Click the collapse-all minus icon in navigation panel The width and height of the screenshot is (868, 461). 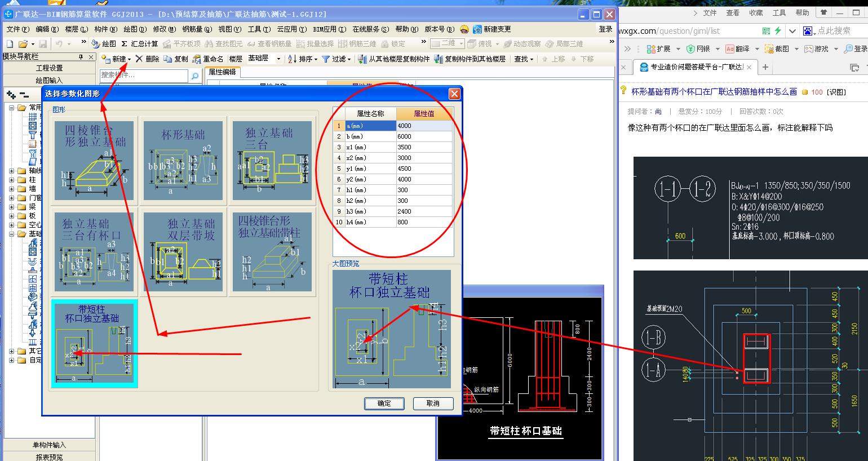(23, 95)
